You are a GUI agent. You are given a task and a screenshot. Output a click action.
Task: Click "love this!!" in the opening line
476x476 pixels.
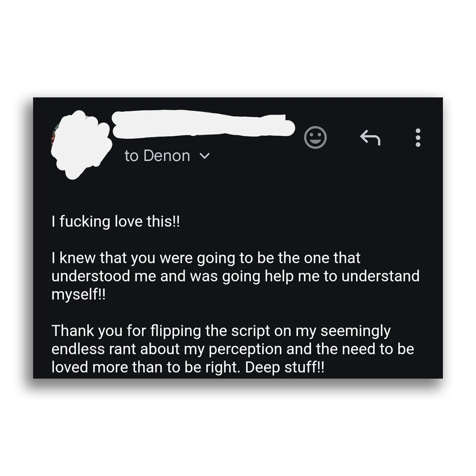pyautogui.click(x=148, y=221)
